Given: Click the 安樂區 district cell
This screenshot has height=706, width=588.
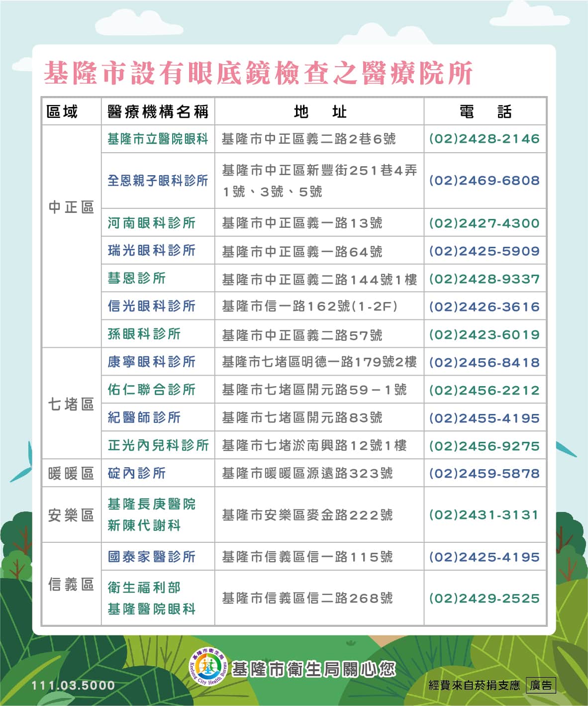Looking at the screenshot, I should [x=71, y=515].
